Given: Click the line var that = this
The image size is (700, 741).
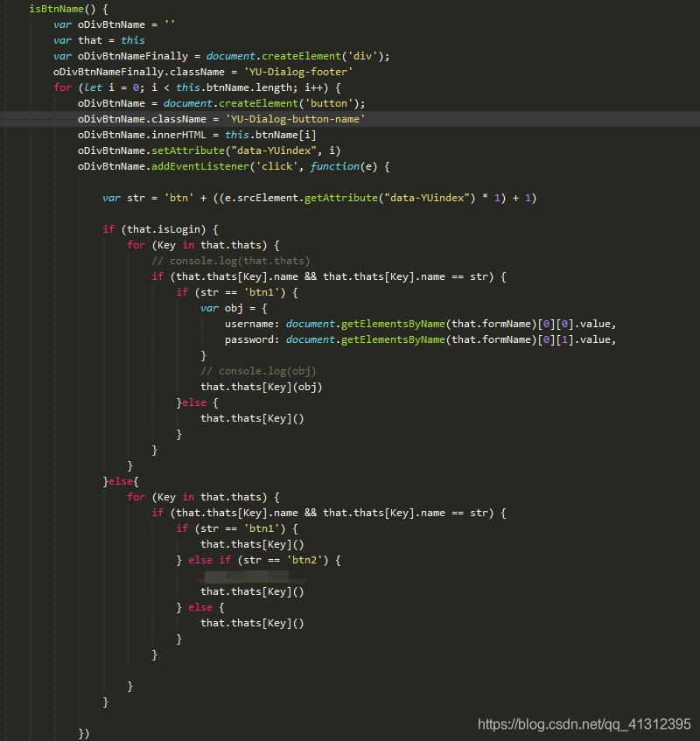Looking at the screenshot, I should tap(99, 40).
